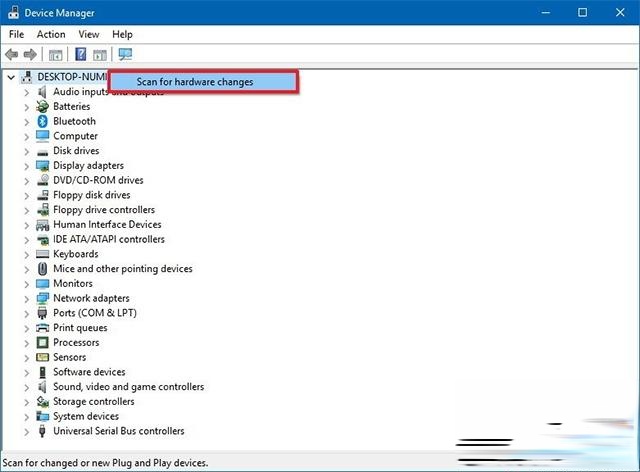Select Software devices label
Screen dimensions: 640x472
[x=89, y=372]
